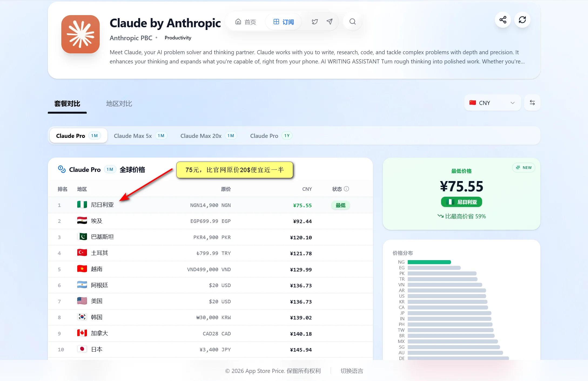Viewport: 588px width, 381px height.
Task: Select the Claude Max 5x plan tab
Action: 140,136
